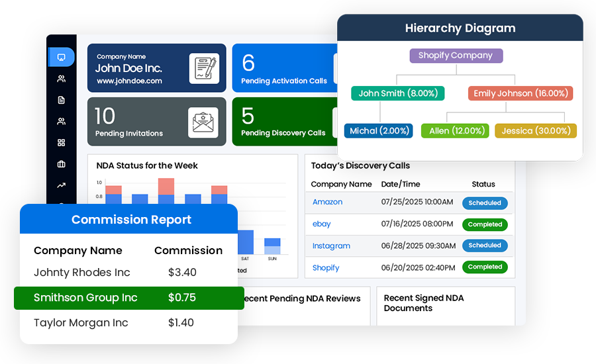The image size is (596, 364).
Task: Open the Shopify link in Discovery Calls table
Action: point(326,267)
